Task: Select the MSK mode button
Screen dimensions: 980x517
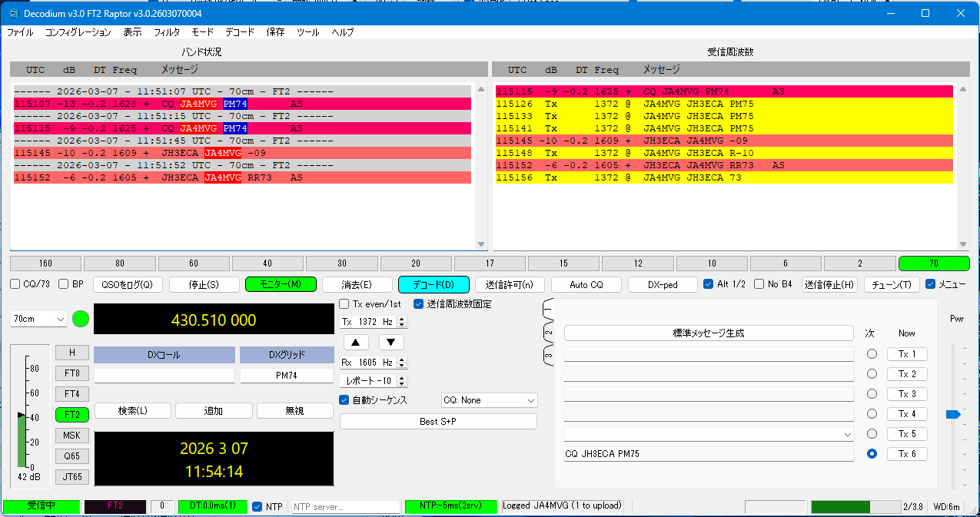Action: click(x=71, y=436)
